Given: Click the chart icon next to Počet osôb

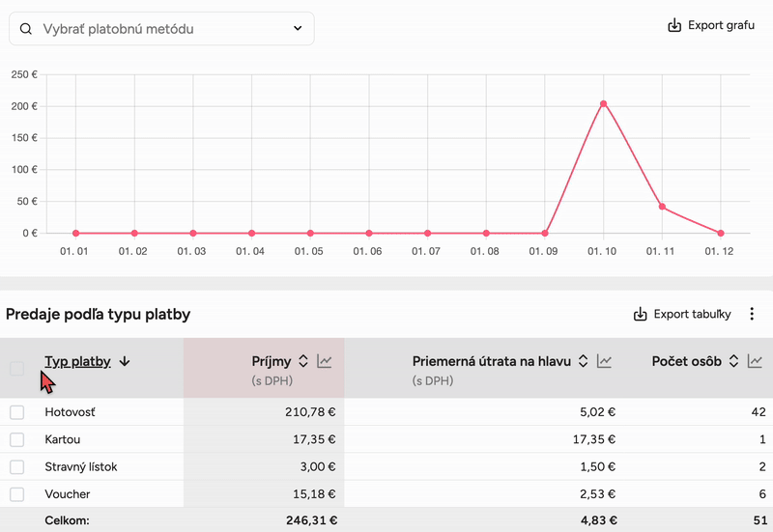Looking at the screenshot, I should pos(756,361).
